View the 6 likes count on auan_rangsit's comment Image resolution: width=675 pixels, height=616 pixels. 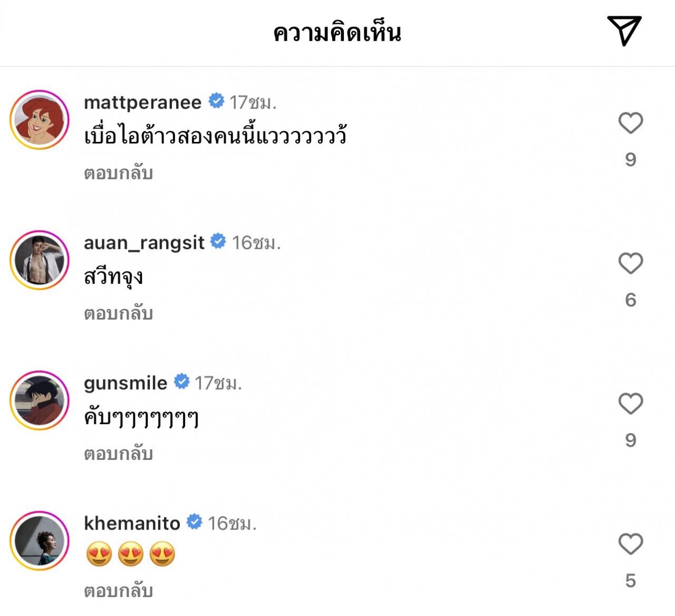(630, 300)
